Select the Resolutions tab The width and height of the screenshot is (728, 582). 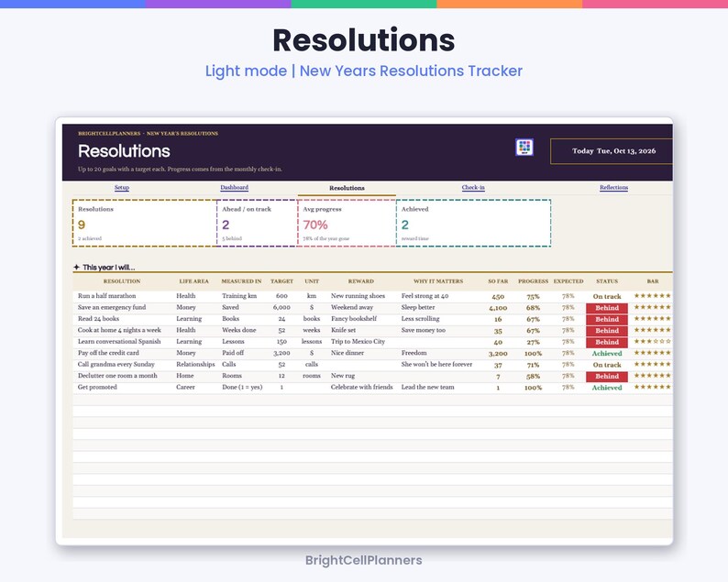(347, 188)
